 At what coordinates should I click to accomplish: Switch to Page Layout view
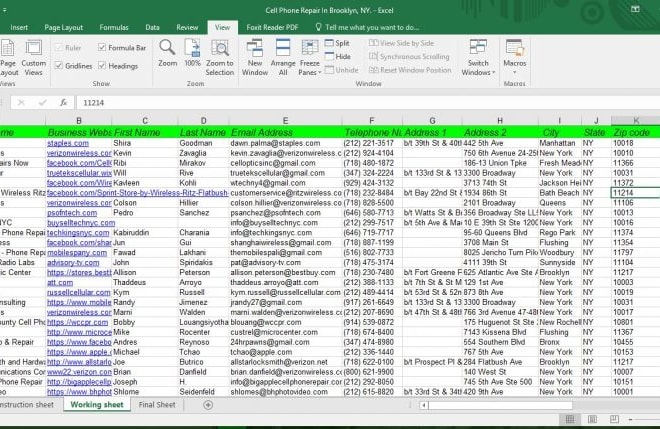(x=8, y=58)
